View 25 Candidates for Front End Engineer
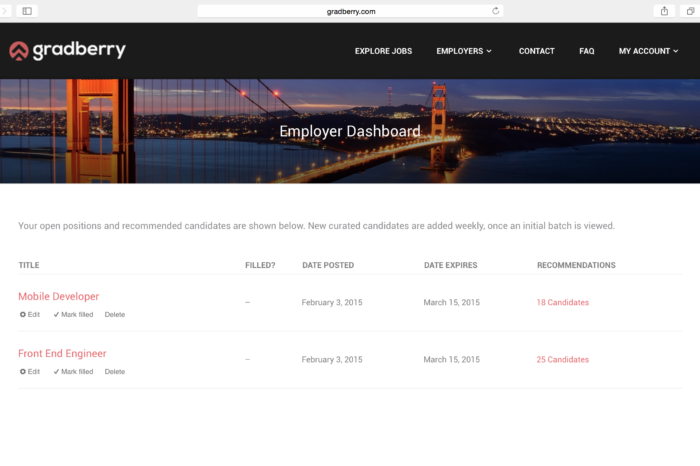 point(562,359)
